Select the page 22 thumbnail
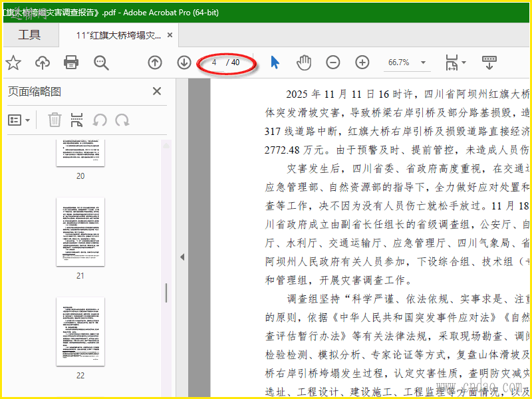532x399 pixels. point(80,331)
